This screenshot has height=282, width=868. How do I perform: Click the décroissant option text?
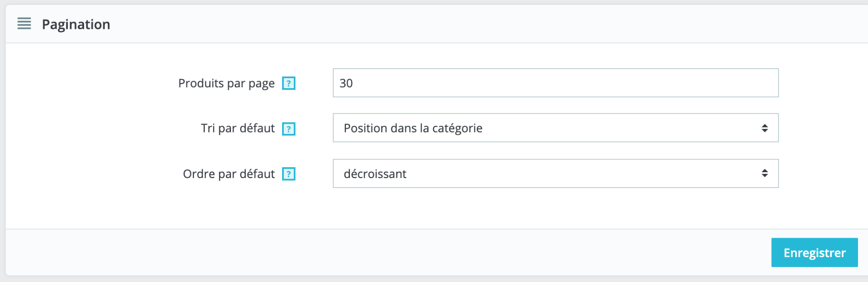pyautogui.click(x=375, y=174)
